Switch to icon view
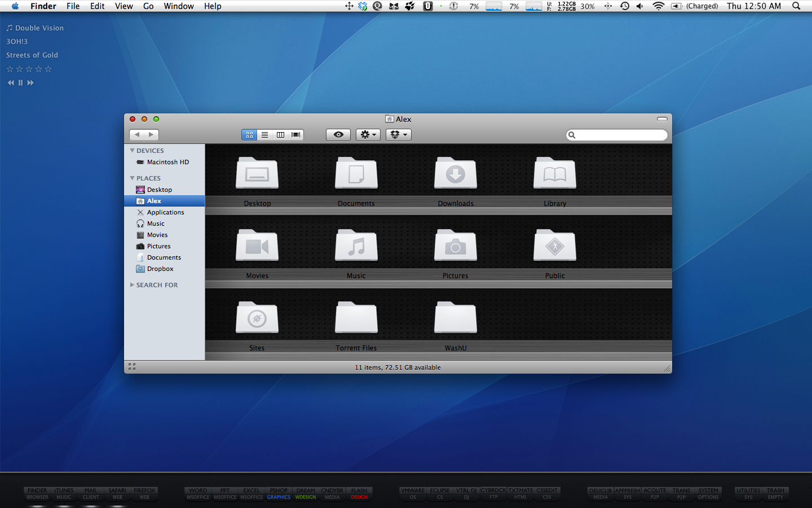Image resolution: width=812 pixels, height=508 pixels. [x=249, y=135]
